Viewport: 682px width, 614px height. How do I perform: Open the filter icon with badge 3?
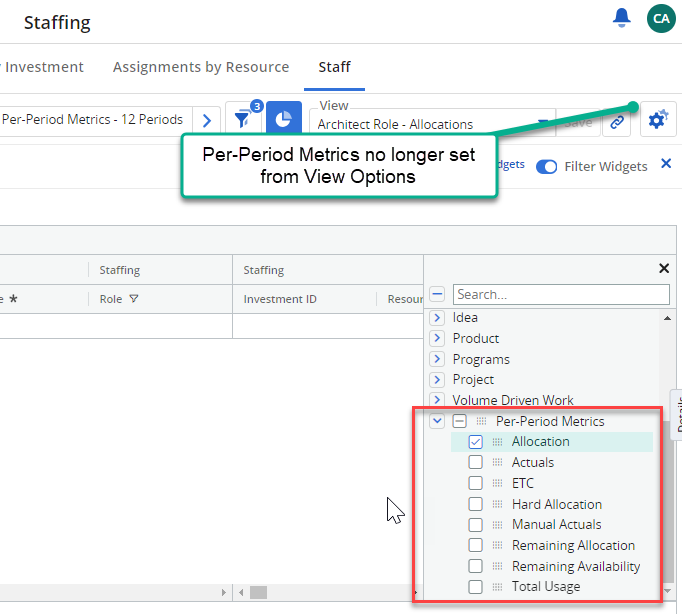[x=243, y=119]
